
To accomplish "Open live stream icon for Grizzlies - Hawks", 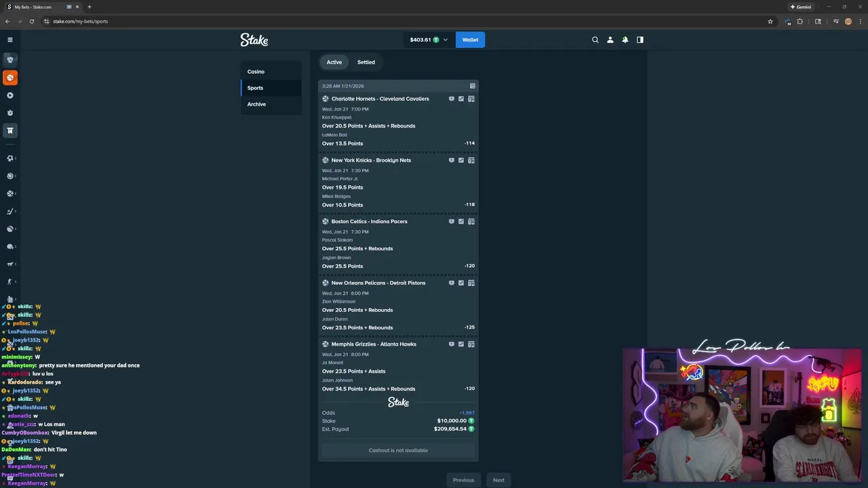I will click(x=452, y=344).
